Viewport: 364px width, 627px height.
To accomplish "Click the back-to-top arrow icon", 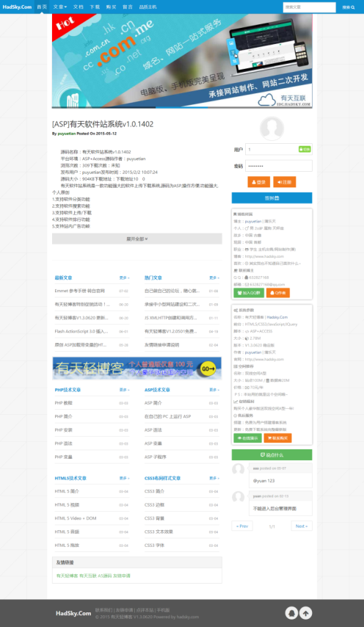I will pos(306,612).
